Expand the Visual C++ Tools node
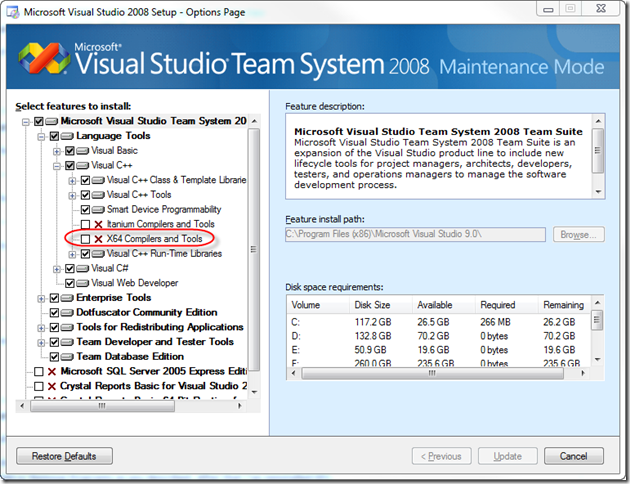The width and height of the screenshot is (630, 484). (72, 196)
